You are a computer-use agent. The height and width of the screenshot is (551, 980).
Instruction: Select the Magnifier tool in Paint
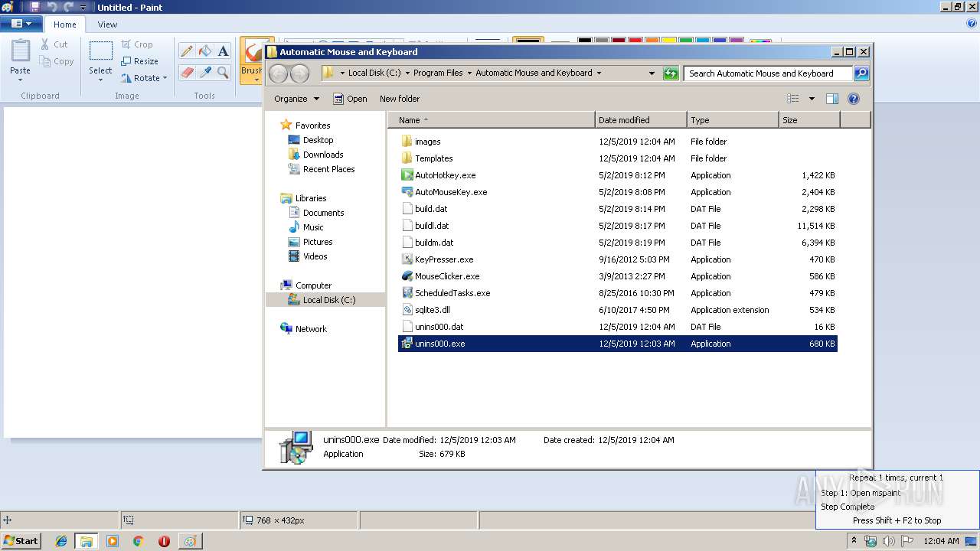coord(223,73)
